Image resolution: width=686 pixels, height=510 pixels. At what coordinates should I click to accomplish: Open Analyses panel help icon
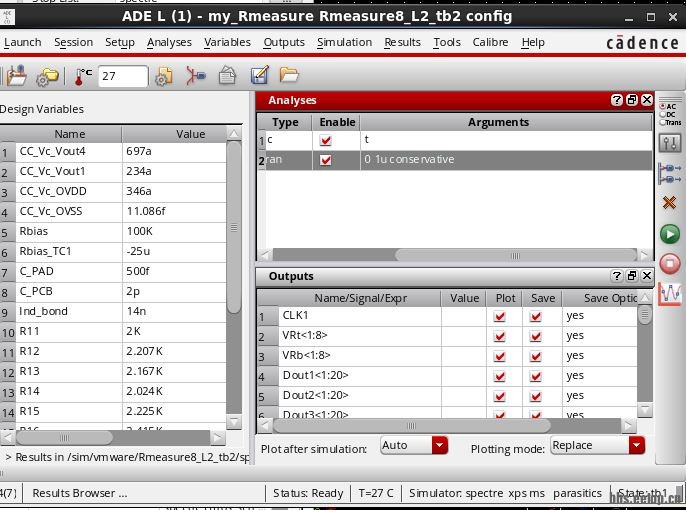[616, 100]
